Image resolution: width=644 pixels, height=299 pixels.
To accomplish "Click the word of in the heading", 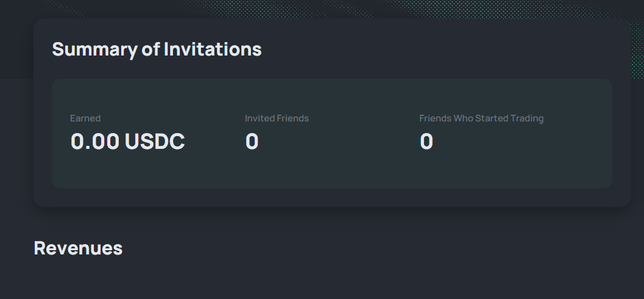I will pyautogui.click(x=150, y=49).
